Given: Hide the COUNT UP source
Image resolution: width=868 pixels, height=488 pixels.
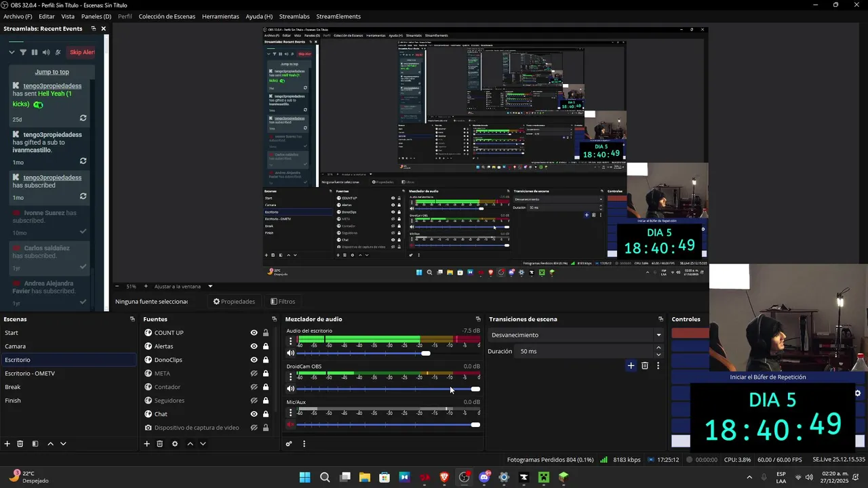Looking at the screenshot, I should coord(254,333).
